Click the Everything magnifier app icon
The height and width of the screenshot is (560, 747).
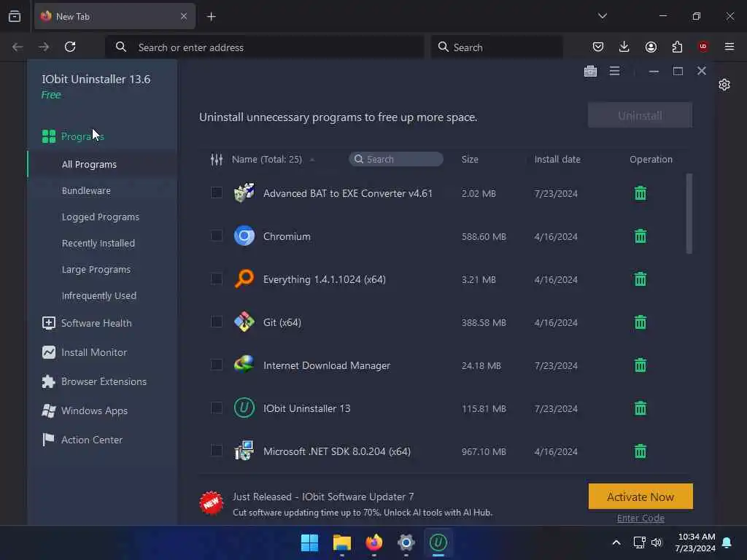point(244,279)
